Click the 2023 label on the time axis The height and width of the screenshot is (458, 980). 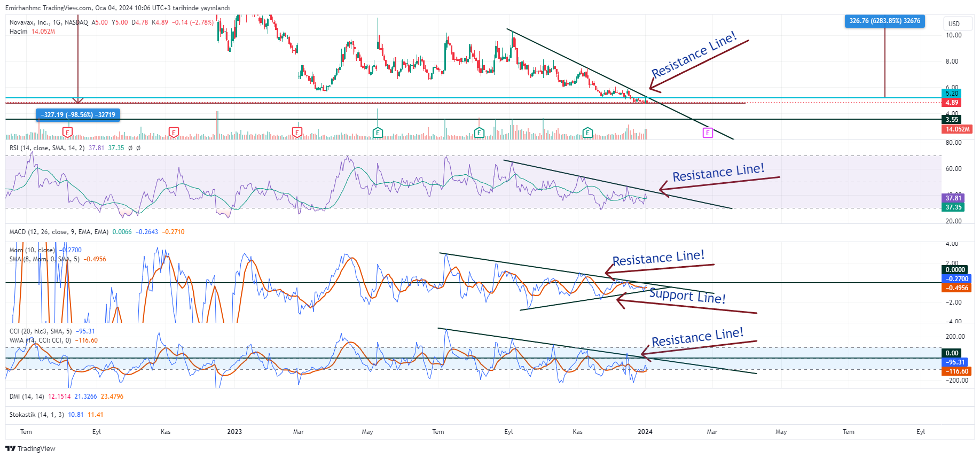click(x=234, y=432)
